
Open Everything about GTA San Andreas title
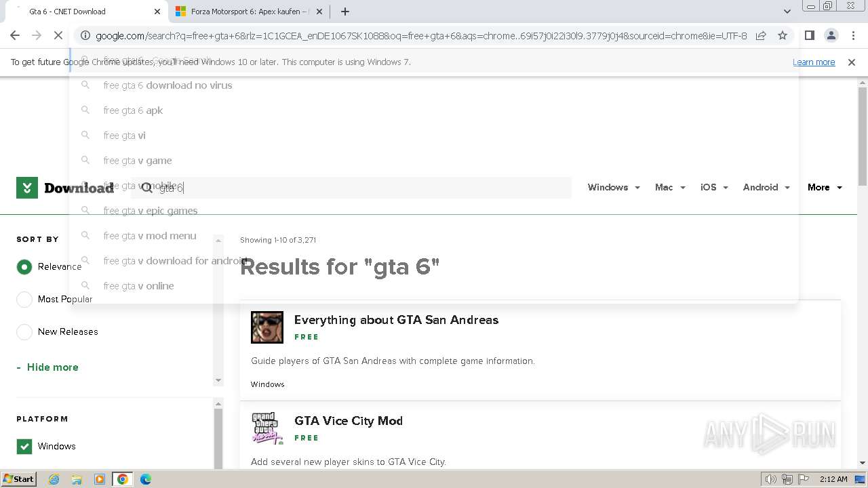(x=396, y=320)
